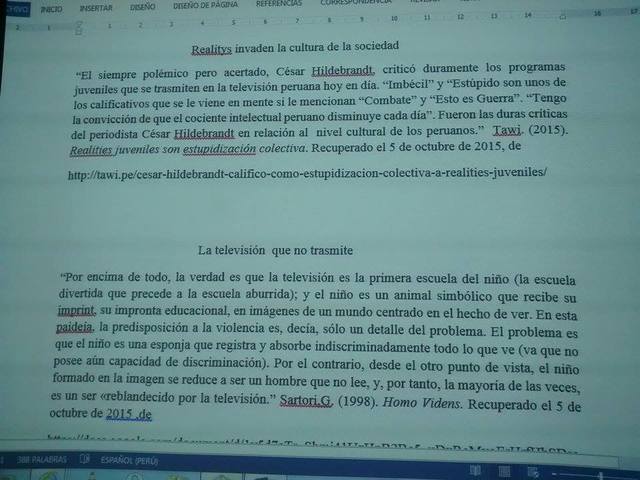Click the zoom out minus button

[554, 474]
